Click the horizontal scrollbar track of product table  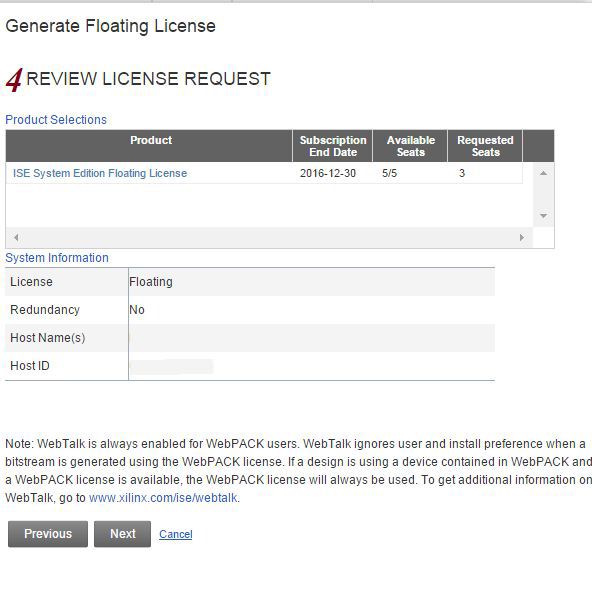(269, 237)
